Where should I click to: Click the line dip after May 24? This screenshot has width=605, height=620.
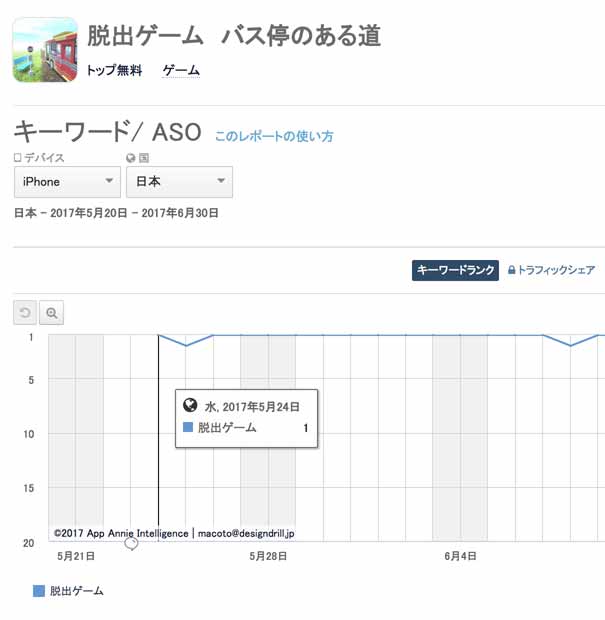coord(186,345)
